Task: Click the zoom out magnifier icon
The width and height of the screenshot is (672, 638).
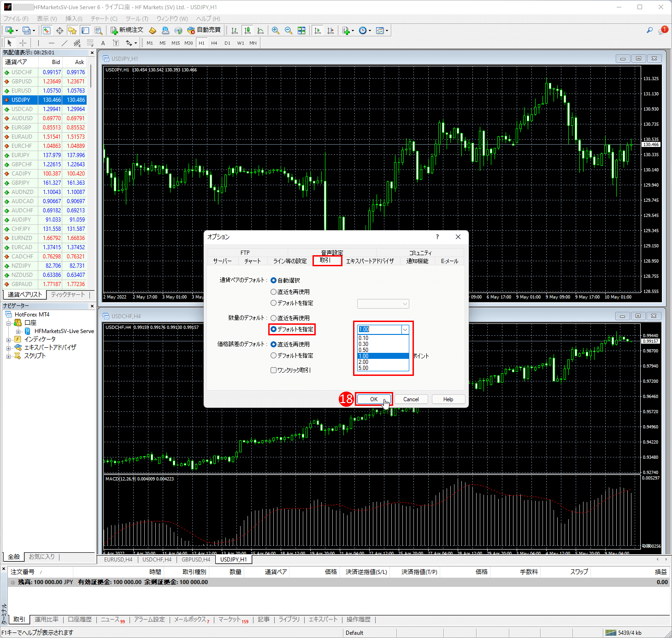Action: 289,30
